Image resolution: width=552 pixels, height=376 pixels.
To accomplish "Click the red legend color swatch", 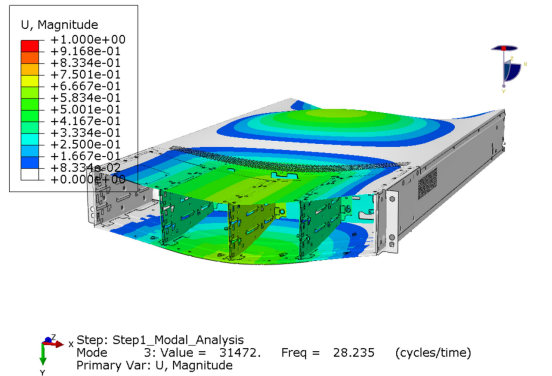I will [x=30, y=46].
